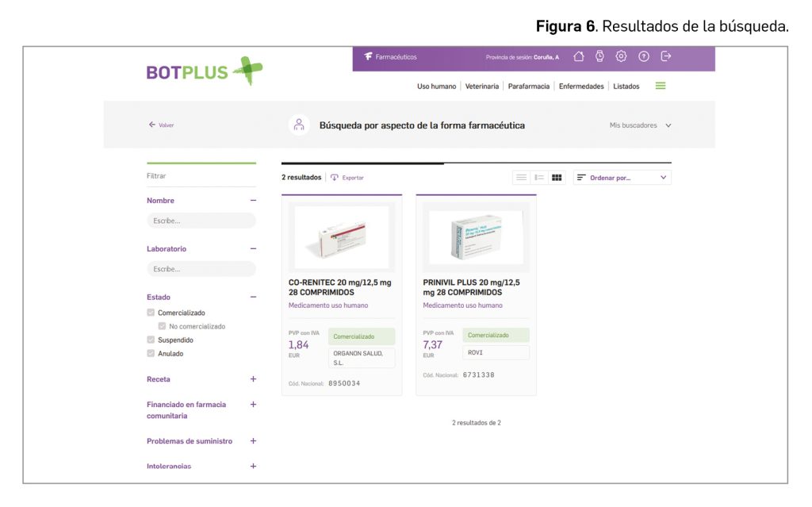The image size is (812, 507).
Task: Toggle the Anulado checkbox
Action: tap(151, 354)
